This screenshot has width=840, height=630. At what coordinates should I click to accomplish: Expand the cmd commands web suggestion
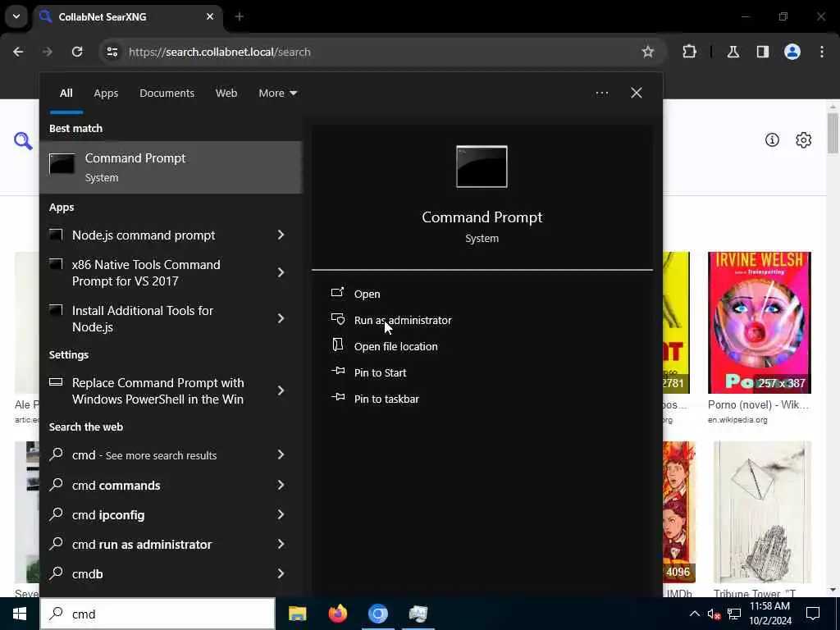click(281, 486)
